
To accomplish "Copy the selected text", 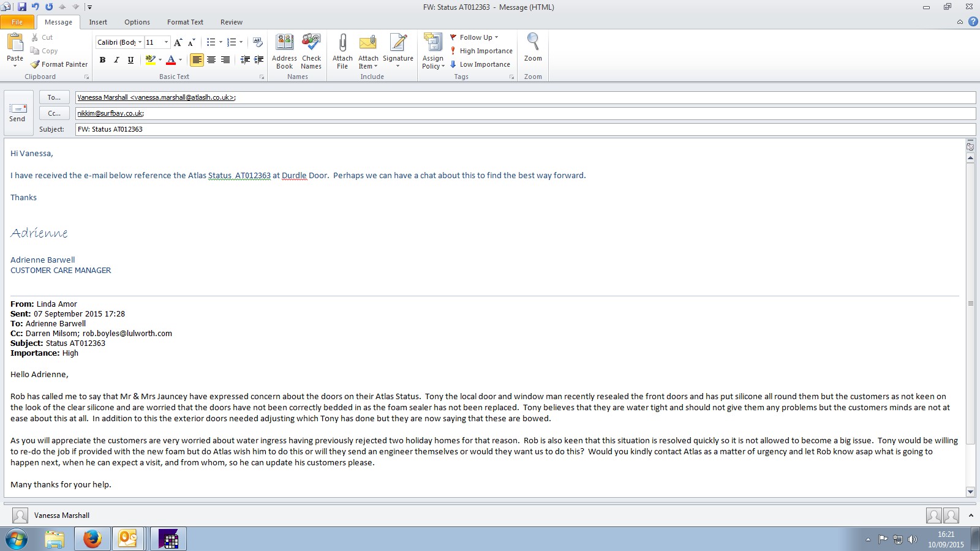I will click(44, 51).
